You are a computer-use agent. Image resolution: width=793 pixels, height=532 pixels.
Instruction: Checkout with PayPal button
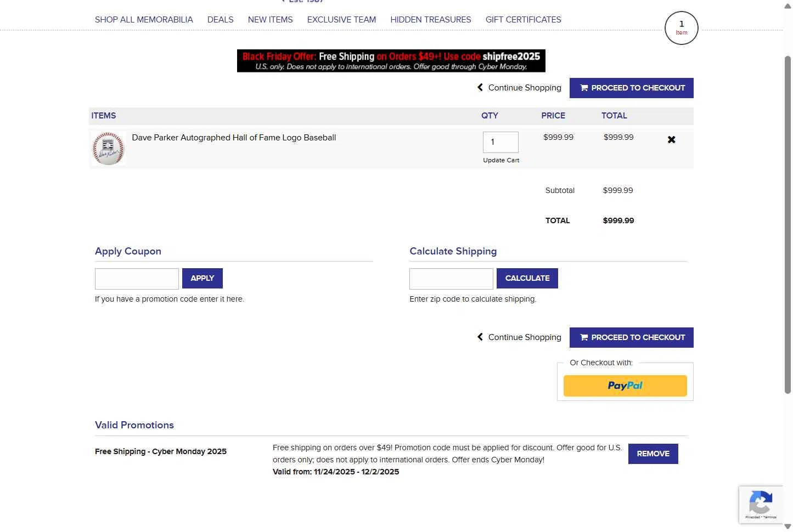(625, 386)
